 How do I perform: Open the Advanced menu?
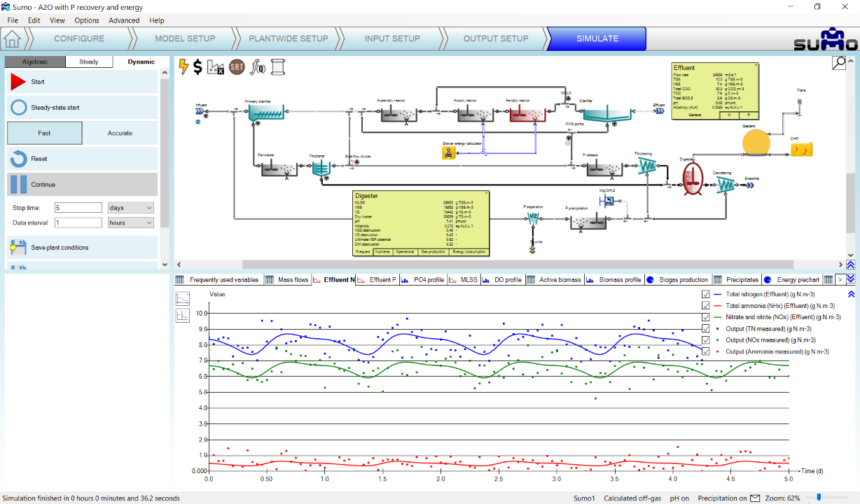124,20
